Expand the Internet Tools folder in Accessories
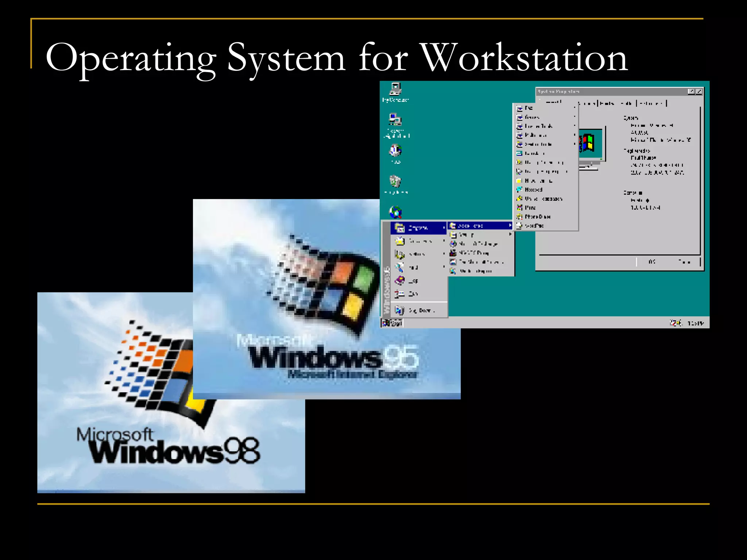747x560 pixels. pos(546,126)
